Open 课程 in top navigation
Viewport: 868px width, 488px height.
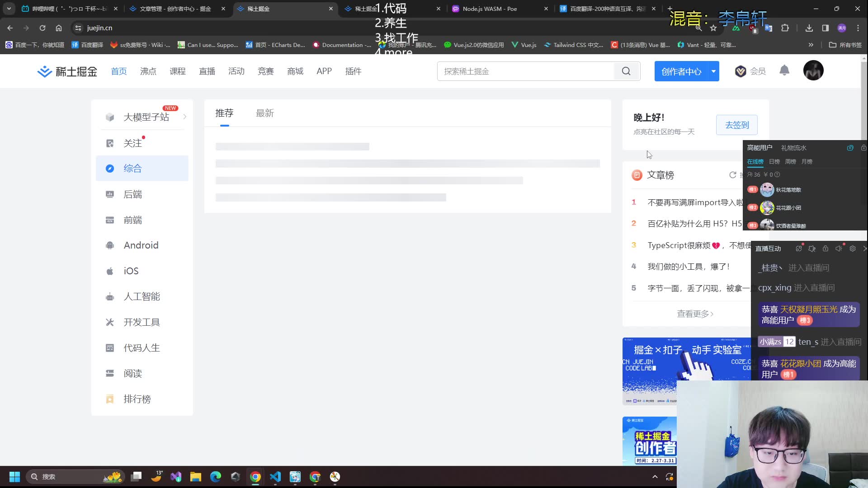coord(178,71)
